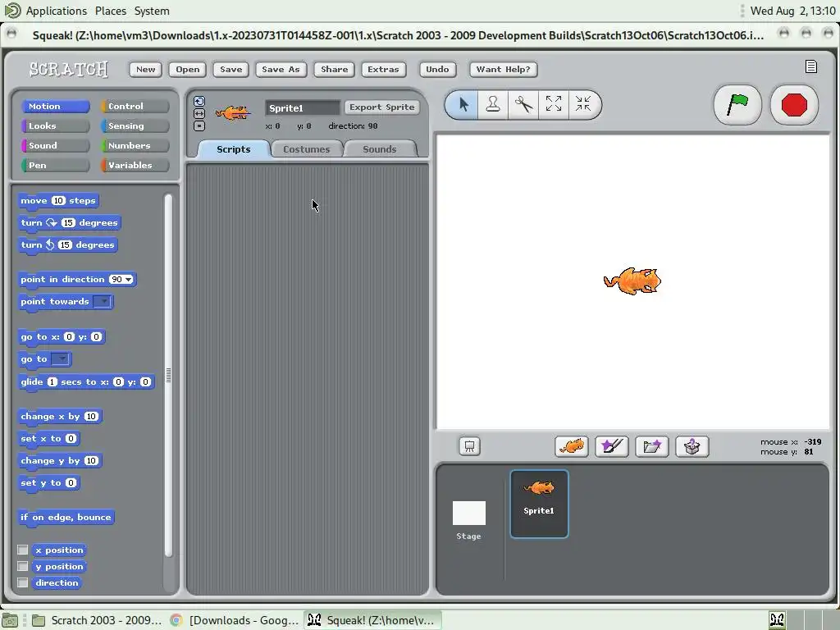Open the Places menu
This screenshot has width=840, height=630.
click(x=111, y=11)
